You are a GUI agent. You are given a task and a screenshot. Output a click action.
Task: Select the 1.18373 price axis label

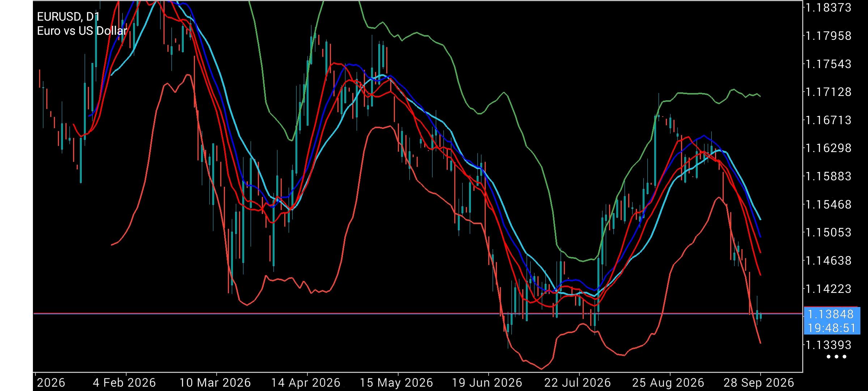click(828, 8)
